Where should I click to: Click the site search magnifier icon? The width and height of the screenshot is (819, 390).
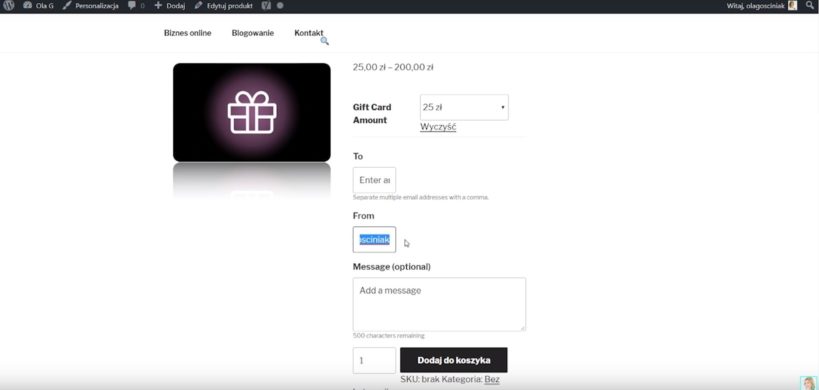tap(324, 41)
